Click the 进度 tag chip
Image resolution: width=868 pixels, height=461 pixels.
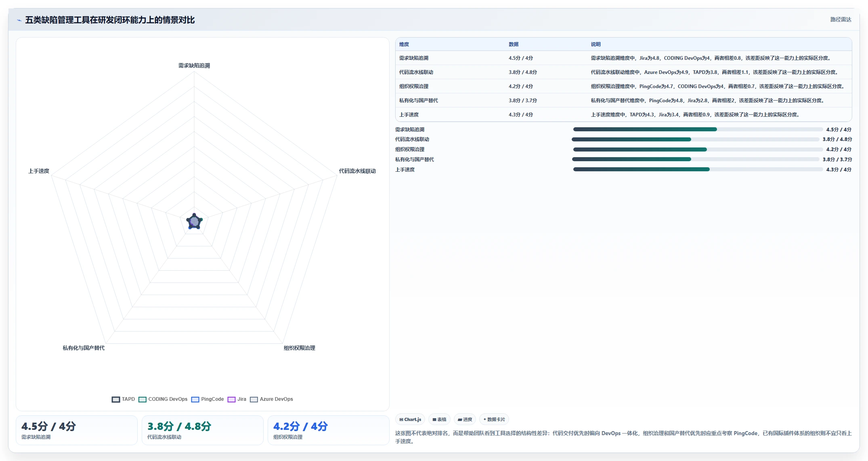tap(465, 419)
